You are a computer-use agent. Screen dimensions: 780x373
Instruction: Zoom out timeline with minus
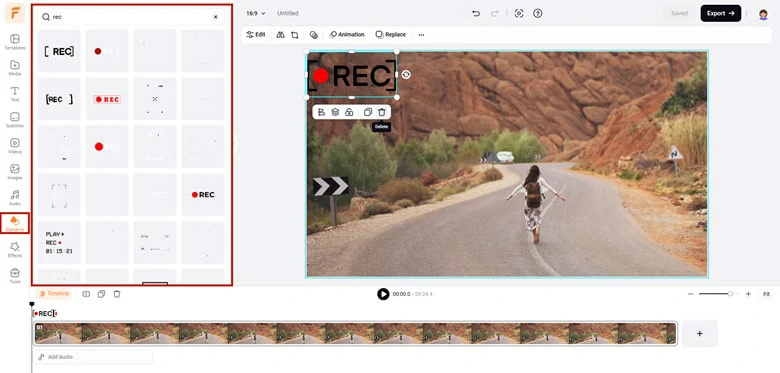[x=690, y=294]
